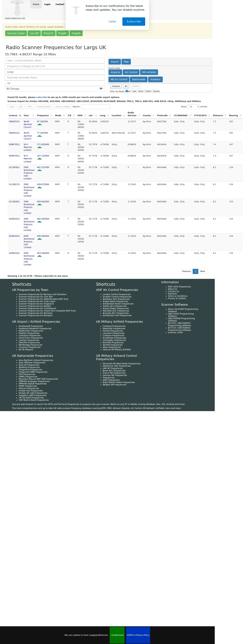This screenshot has width=243, height=644.
Task: Click the terrain icon under frequency 459.675000
Action: click(39, 187)
